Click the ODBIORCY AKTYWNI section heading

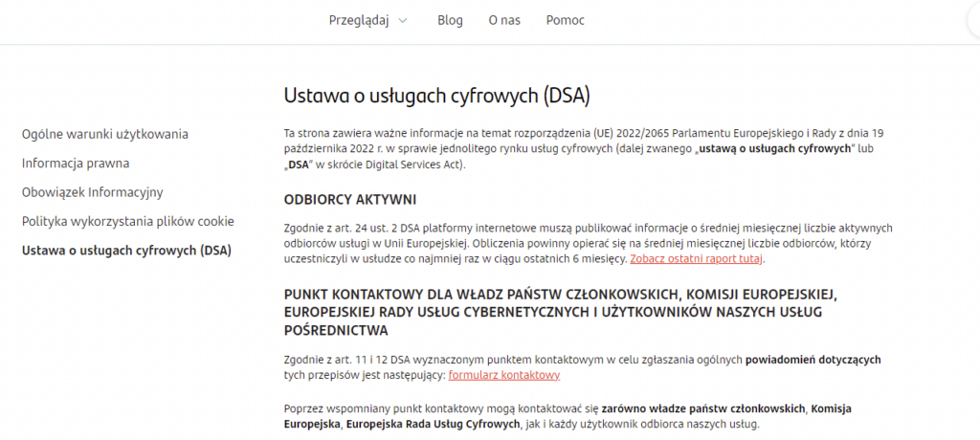click(x=350, y=200)
